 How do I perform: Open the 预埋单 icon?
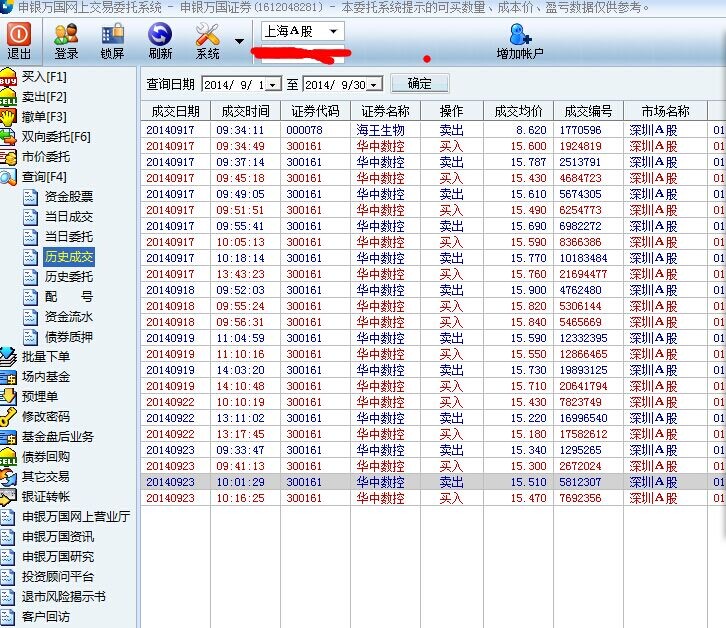coord(8,397)
